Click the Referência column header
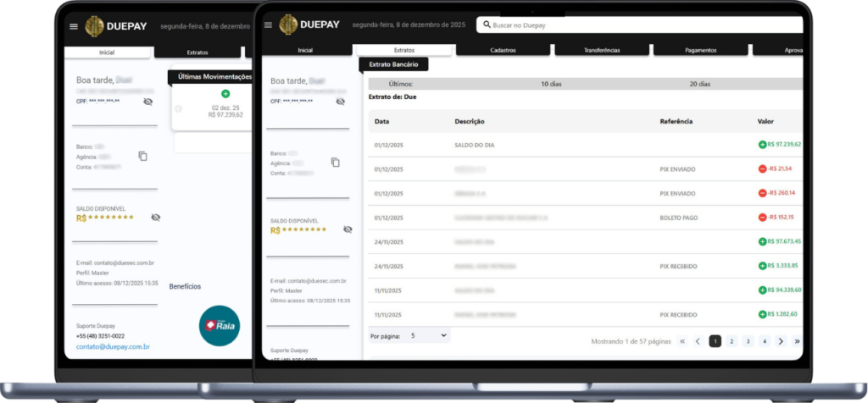 tap(676, 122)
